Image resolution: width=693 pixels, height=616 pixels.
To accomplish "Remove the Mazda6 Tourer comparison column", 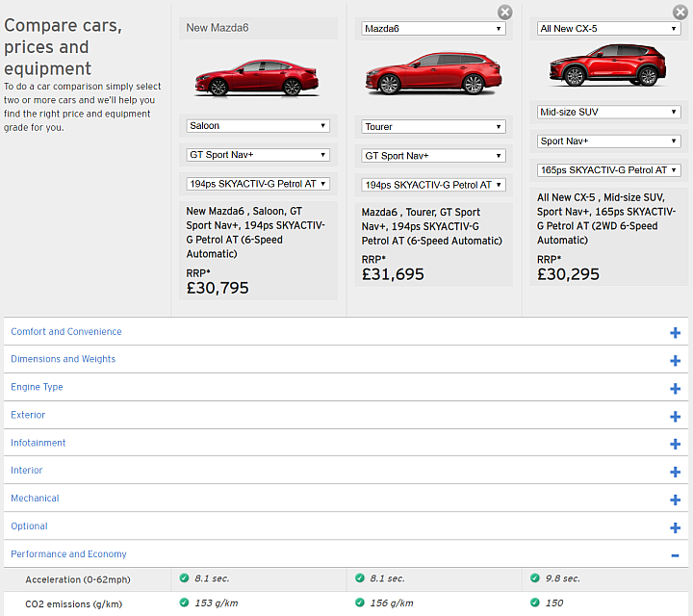I will click(504, 12).
